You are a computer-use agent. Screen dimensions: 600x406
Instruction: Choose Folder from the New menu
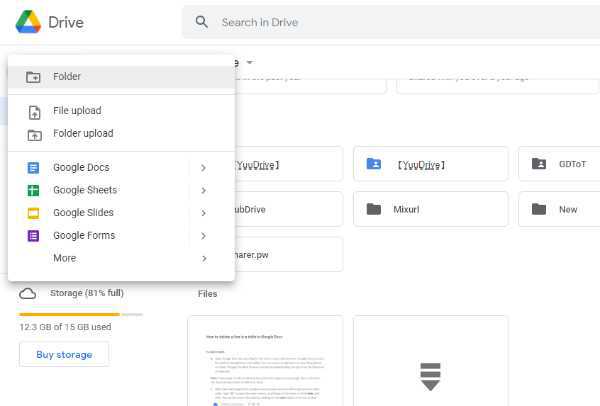click(x=121, y=77)
